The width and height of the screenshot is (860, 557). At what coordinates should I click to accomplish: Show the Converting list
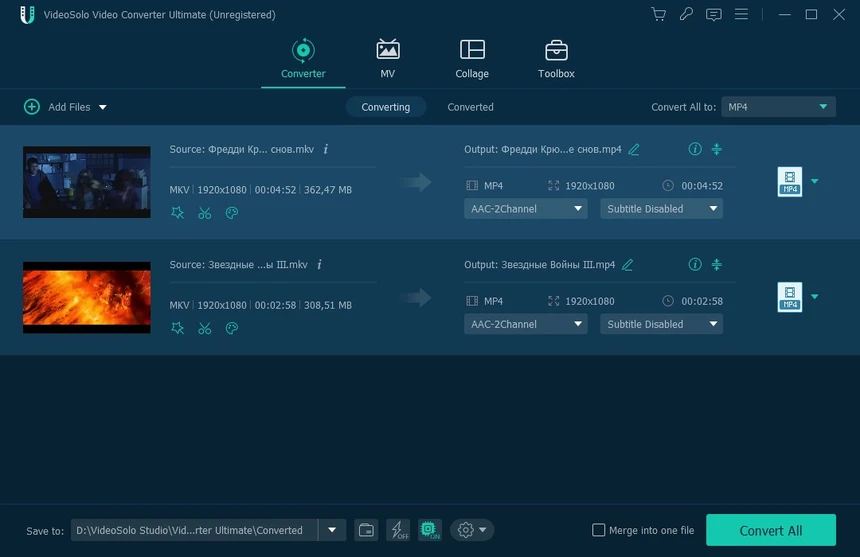click(386, 107)
